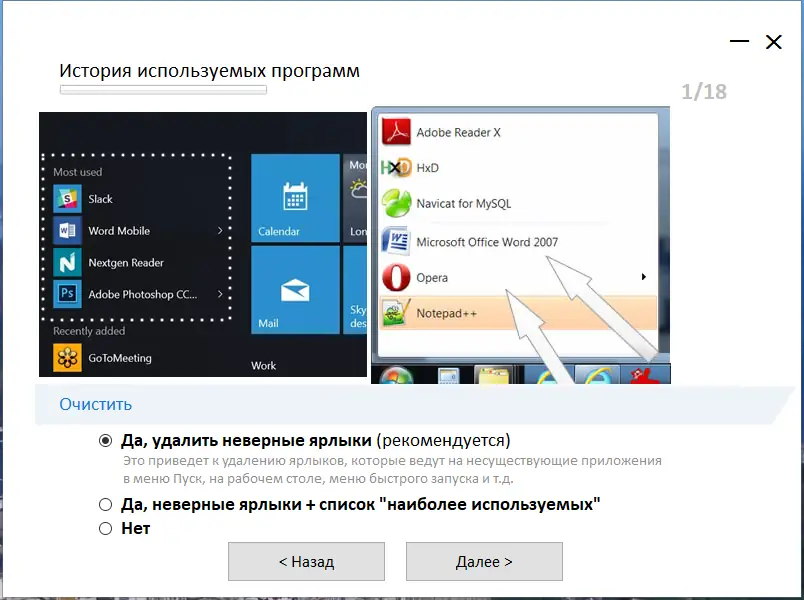Expand the Adobe Photoshop CC submenu
This screenshot has width=804, height=600.
(x=222, y=294)
